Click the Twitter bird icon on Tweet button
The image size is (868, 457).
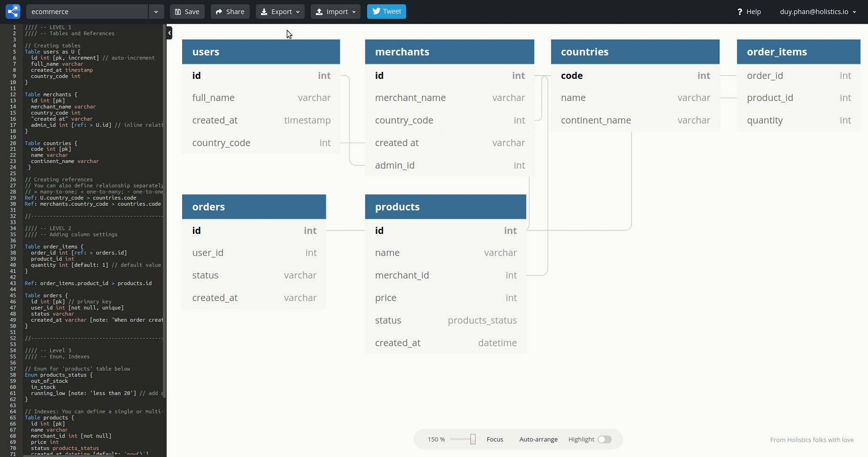[376, 11]
